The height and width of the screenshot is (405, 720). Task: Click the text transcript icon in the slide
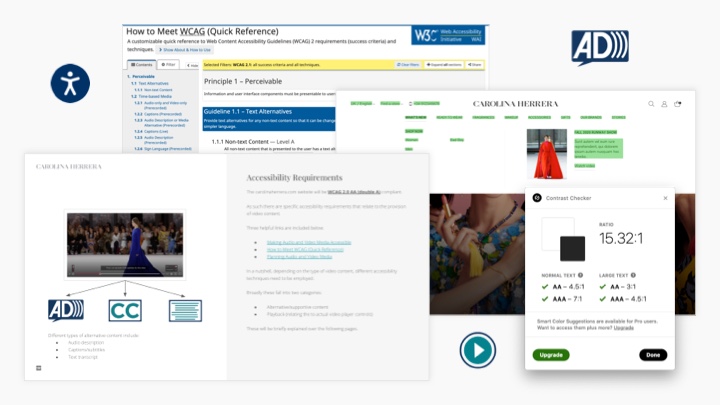(x=185, y=311)
